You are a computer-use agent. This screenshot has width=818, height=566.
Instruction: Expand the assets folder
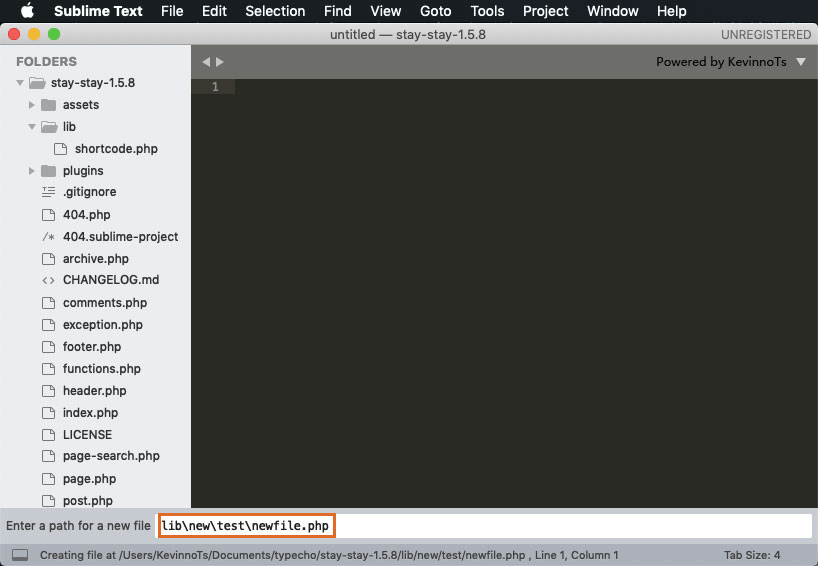[x=32, y=105]
